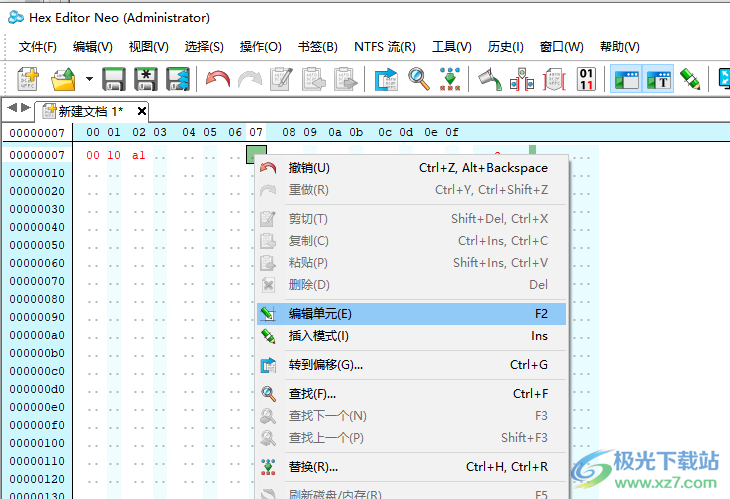Toggle the text pane view button with T
This screenshot has width=730, height=499.
pos(658,79)
